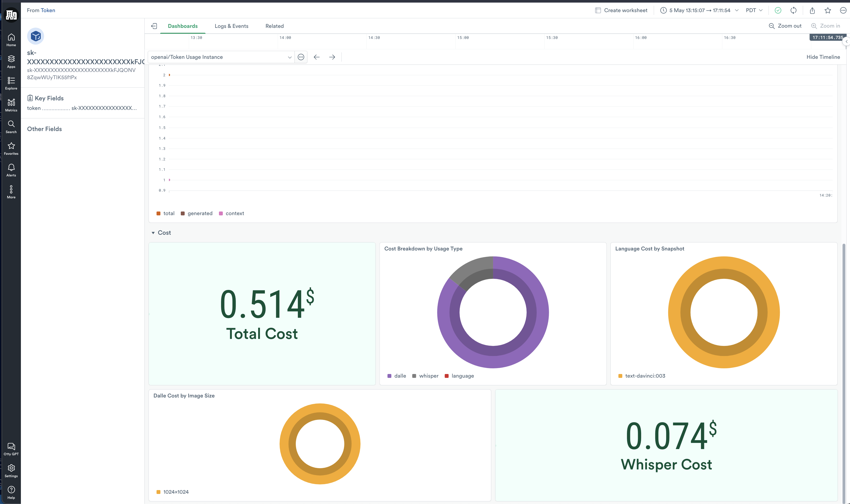Toggle text-davinci:003 legend entry
Viewport: 850px width, 504px height.
642,376
